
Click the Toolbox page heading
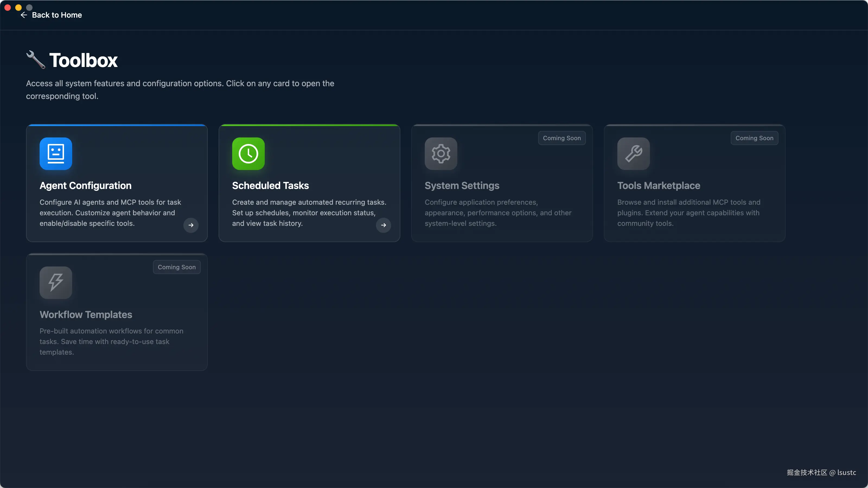pos(83,60)
